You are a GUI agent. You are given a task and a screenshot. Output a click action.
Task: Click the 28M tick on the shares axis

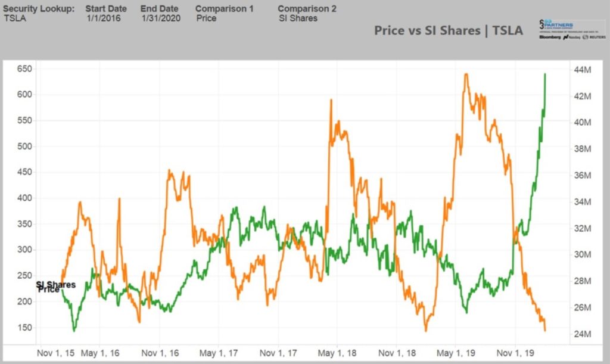click(583, 281)
